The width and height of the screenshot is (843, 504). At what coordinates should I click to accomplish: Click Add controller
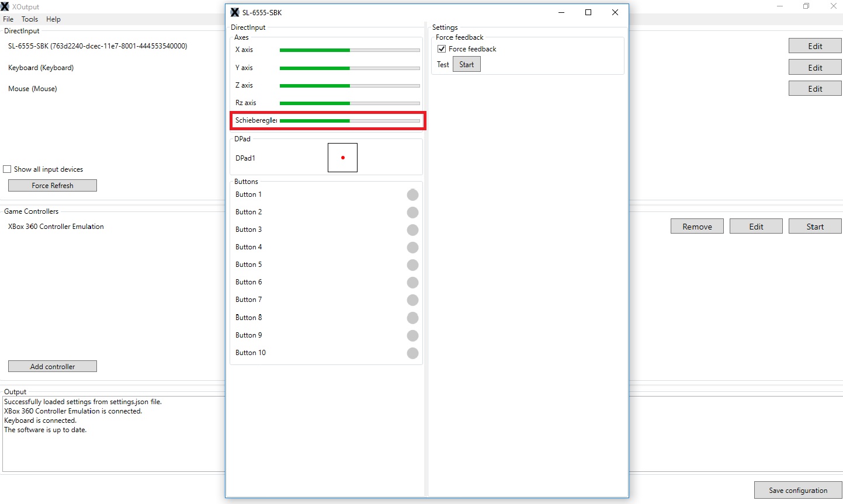coord(52,366)
